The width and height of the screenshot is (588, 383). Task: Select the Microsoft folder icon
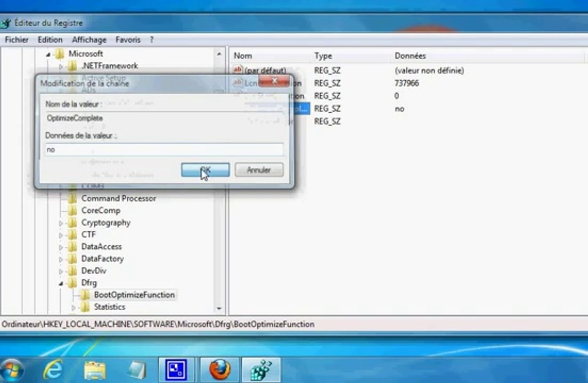59,54
